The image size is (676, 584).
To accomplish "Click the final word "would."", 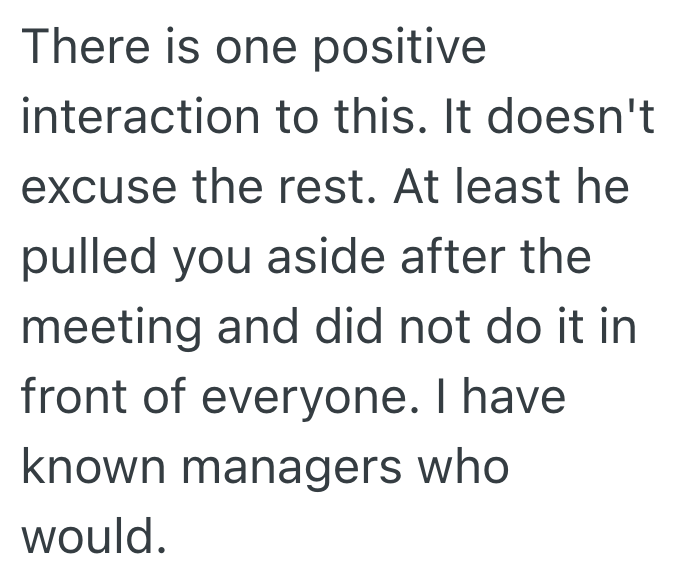I will tap(92, 539).
